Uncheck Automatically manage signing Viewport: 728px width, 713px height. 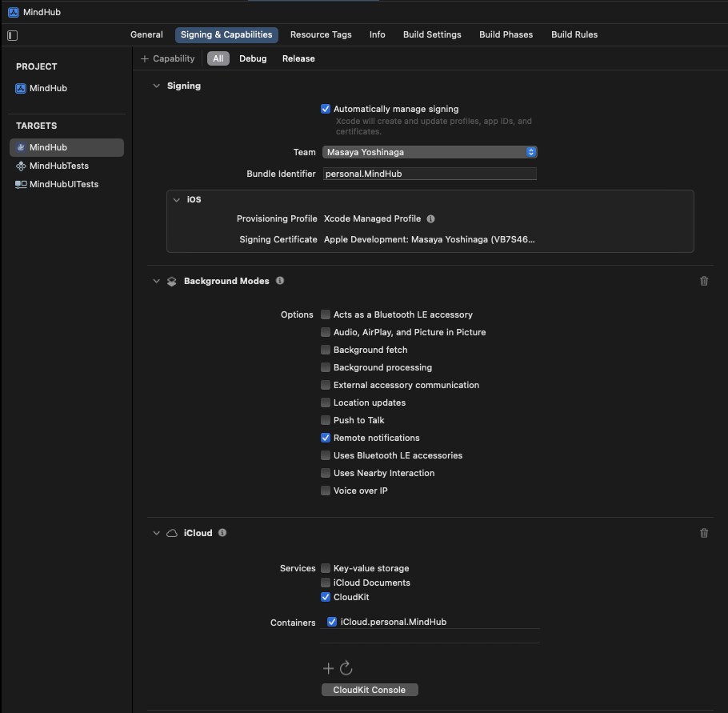pyautogui.click(x=326, y=109)
